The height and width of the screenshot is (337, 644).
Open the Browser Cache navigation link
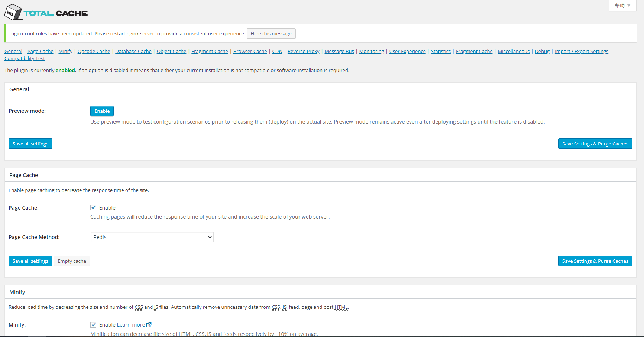[250, 52]
